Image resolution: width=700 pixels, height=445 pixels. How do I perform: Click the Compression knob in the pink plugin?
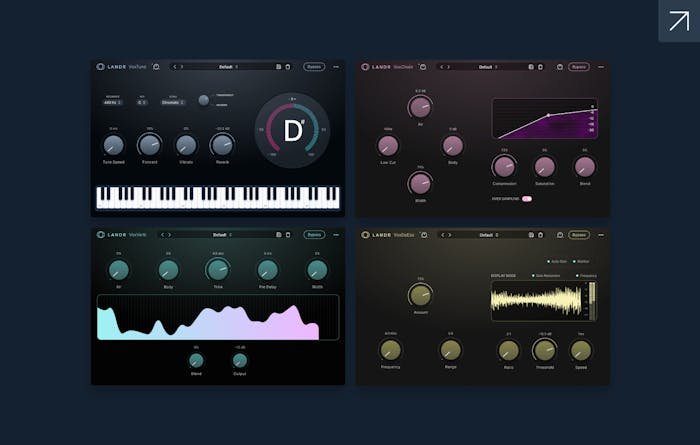[504, 166]
